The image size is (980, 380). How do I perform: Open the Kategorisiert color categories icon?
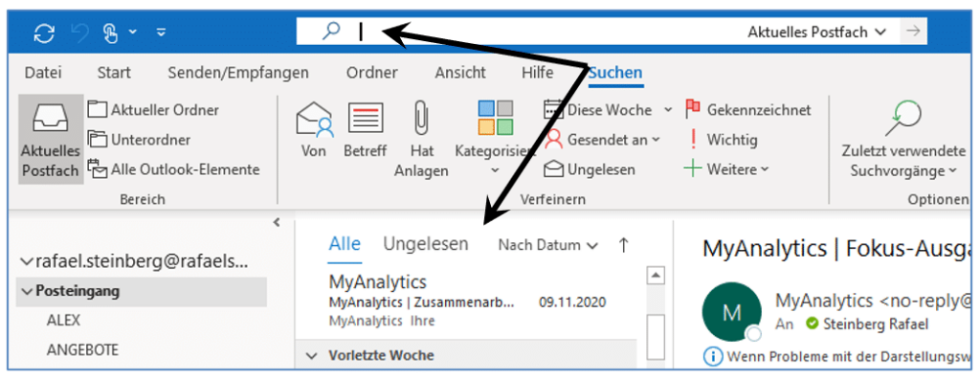pyautogui.click(x=495, y=118)
